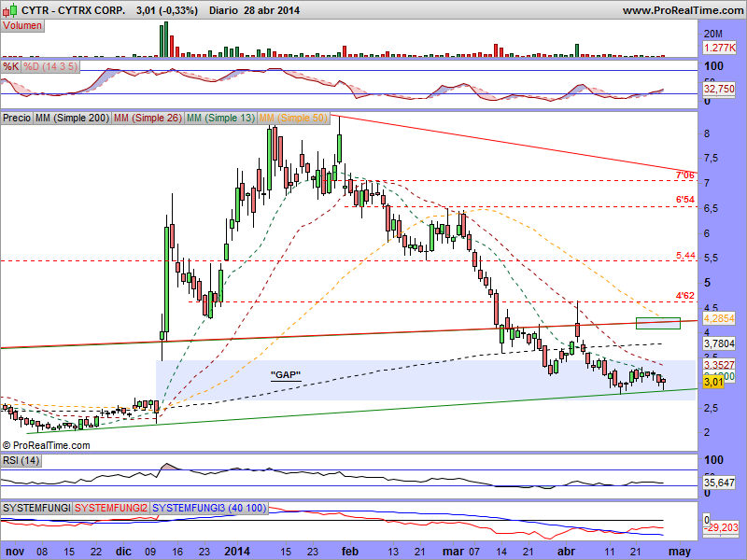Select the red SYSTEMFUNGI2 indicator label
The height and width of the screenshot is (560, 747).
[111, 508]
